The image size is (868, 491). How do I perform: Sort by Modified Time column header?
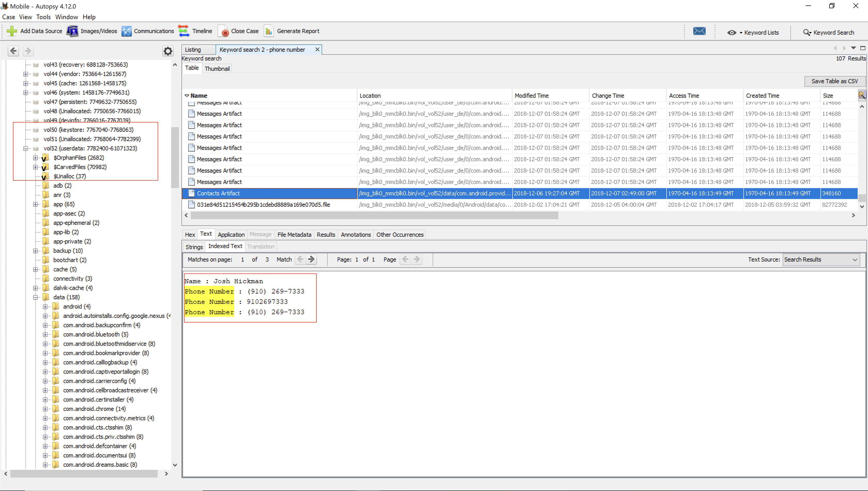(551, 95)
